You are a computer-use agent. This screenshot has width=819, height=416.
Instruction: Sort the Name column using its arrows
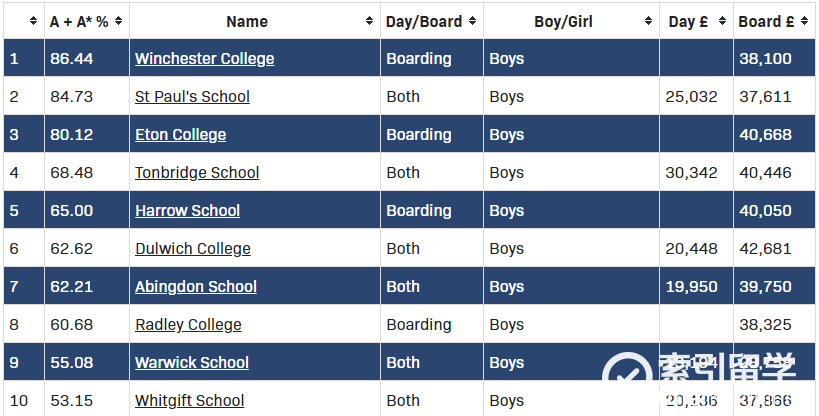point(369,21)
